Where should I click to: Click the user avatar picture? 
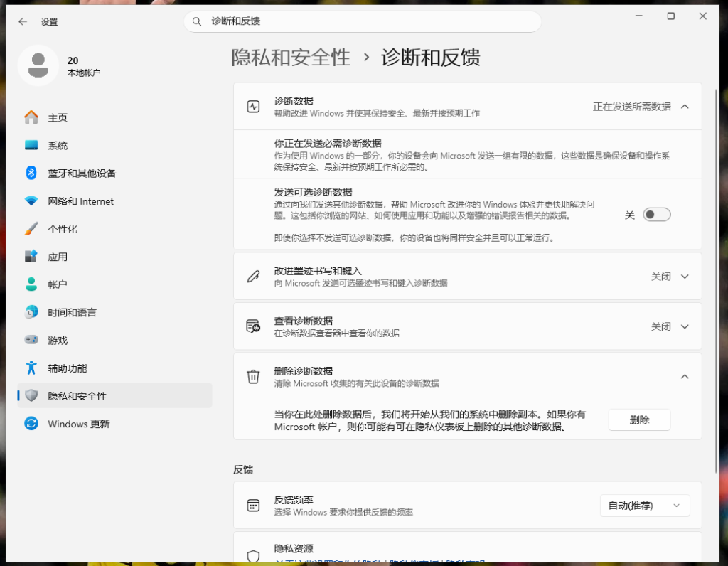coord(38,65)
